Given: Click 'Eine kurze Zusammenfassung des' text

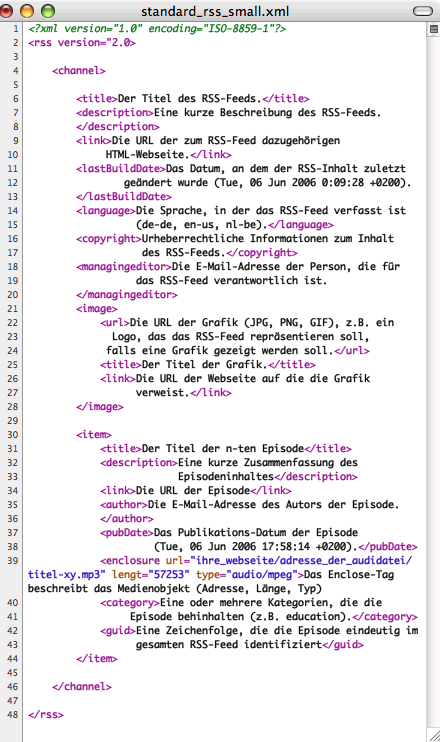Looking at the screenshot, I should [268, 462].
